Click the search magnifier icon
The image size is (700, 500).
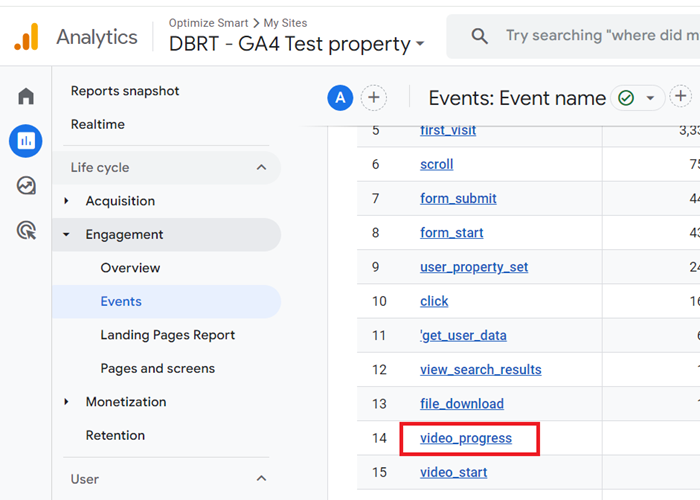479,36
